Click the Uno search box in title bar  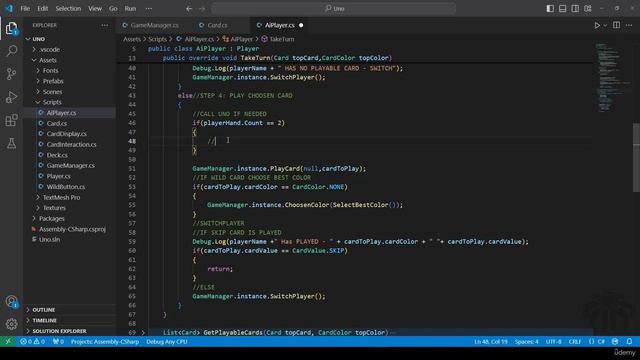click(x=333, y=8)
